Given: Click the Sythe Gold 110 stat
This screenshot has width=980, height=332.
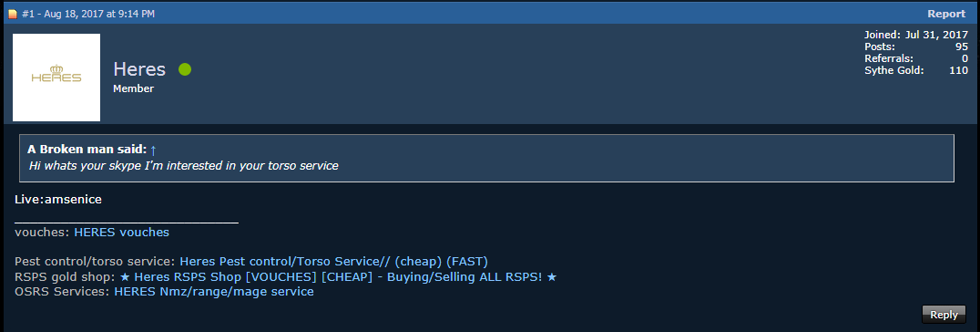Looking at the screenshot, I should pyautogui.click(x=916, y=71).
